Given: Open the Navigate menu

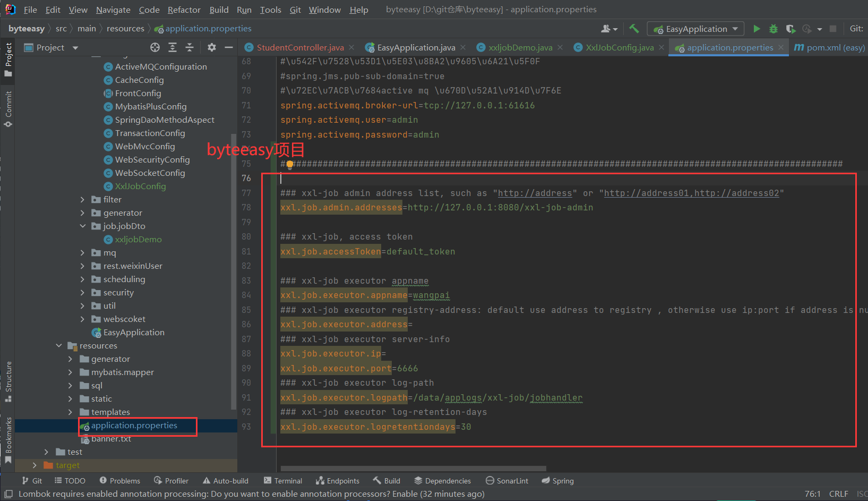Looking at the screenshot, I should 113,10.
